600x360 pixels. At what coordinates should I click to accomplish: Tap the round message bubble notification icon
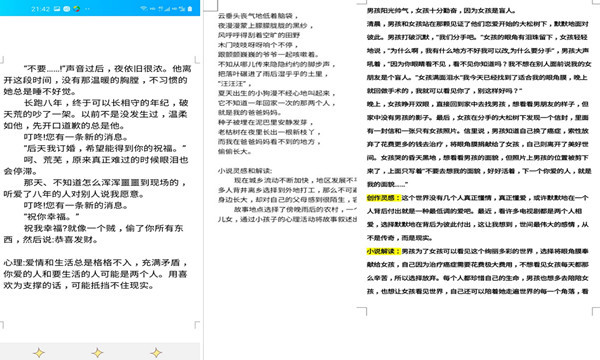coord(67,9)
